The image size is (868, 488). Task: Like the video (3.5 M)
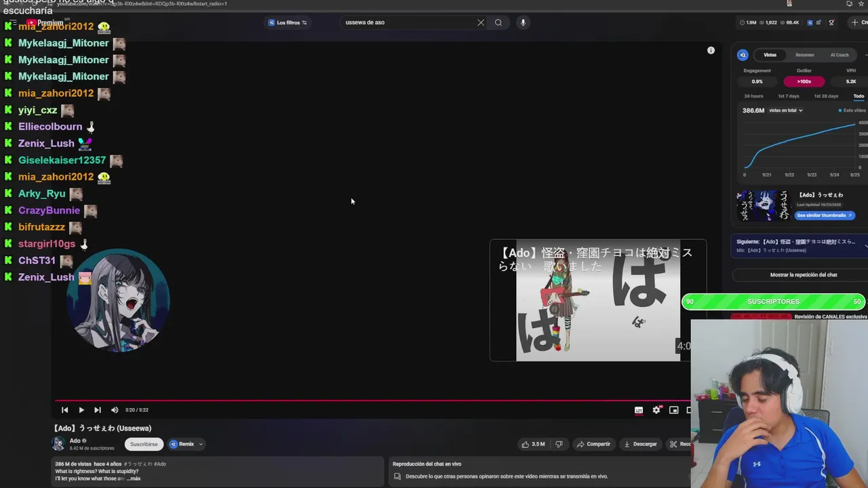click(x=533, y=444)
